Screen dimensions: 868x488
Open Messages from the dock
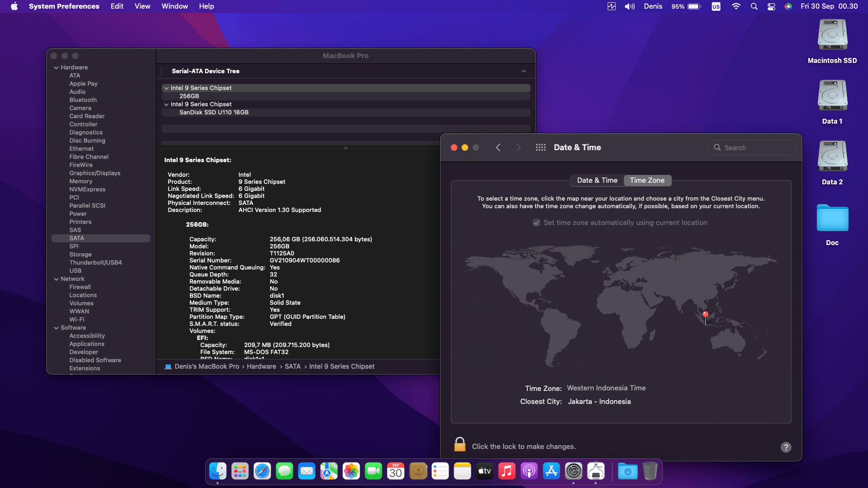(x=284, y=471)
